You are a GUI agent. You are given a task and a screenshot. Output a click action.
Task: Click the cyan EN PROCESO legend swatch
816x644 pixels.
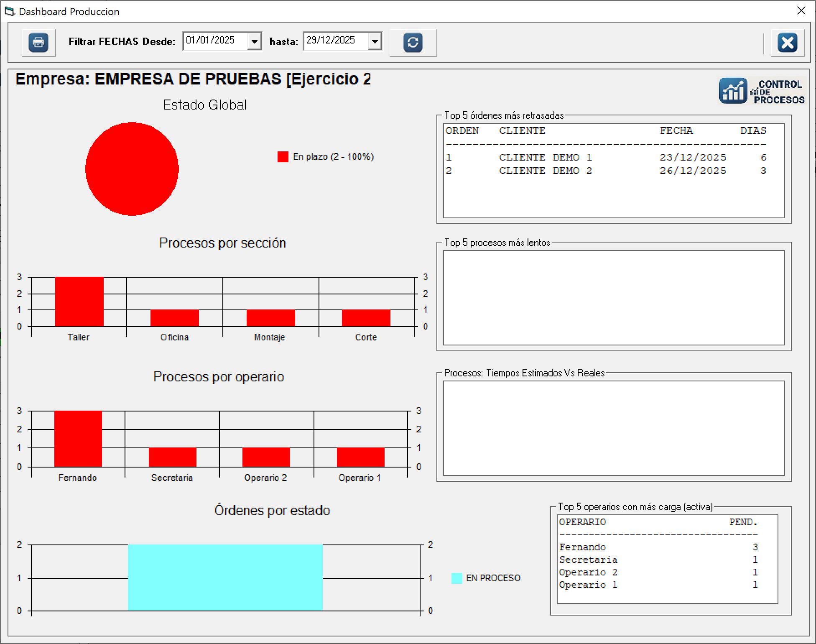[456, 578]
